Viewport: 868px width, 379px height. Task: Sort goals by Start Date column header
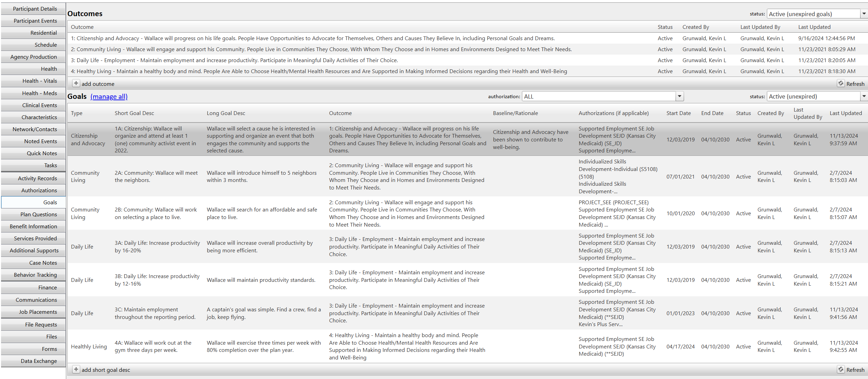[678, 113]
